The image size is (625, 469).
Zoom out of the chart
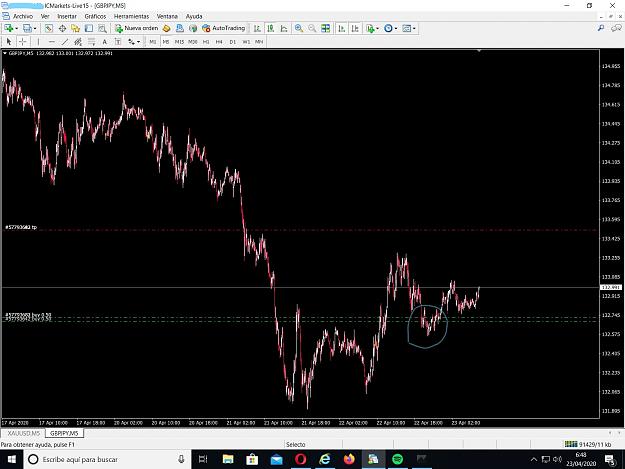(x=312, y=28)
